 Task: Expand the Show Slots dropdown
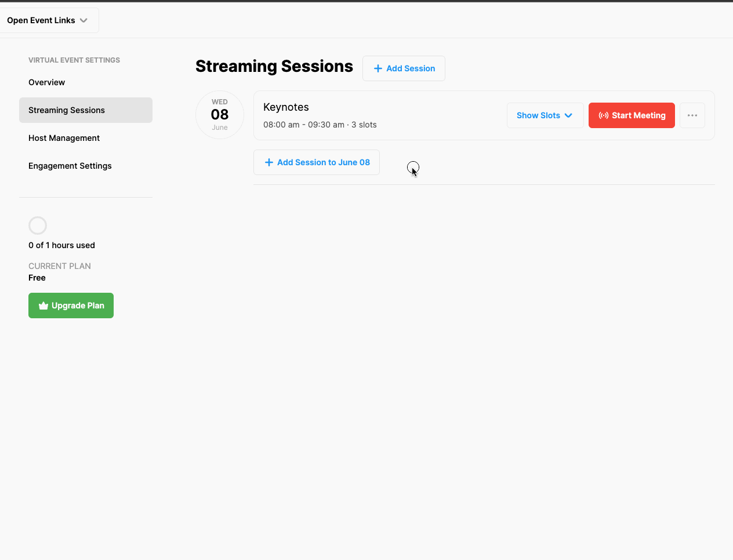click(545, 115)
